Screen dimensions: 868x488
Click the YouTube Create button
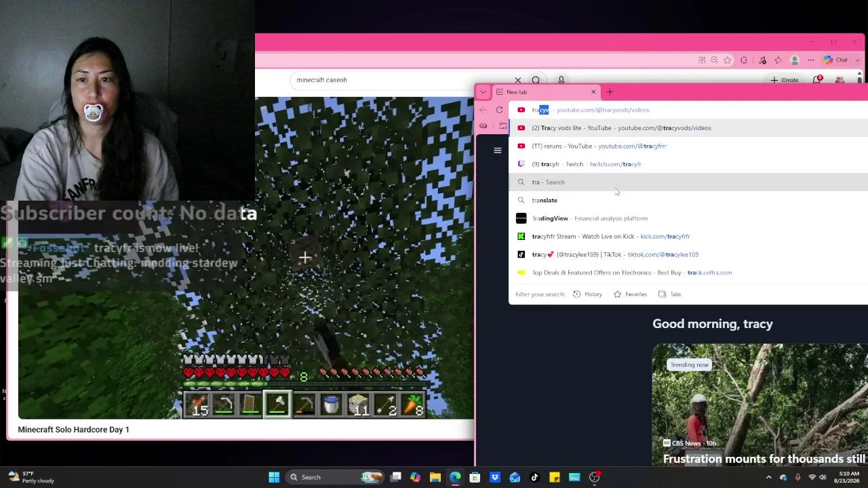point(784,80)
